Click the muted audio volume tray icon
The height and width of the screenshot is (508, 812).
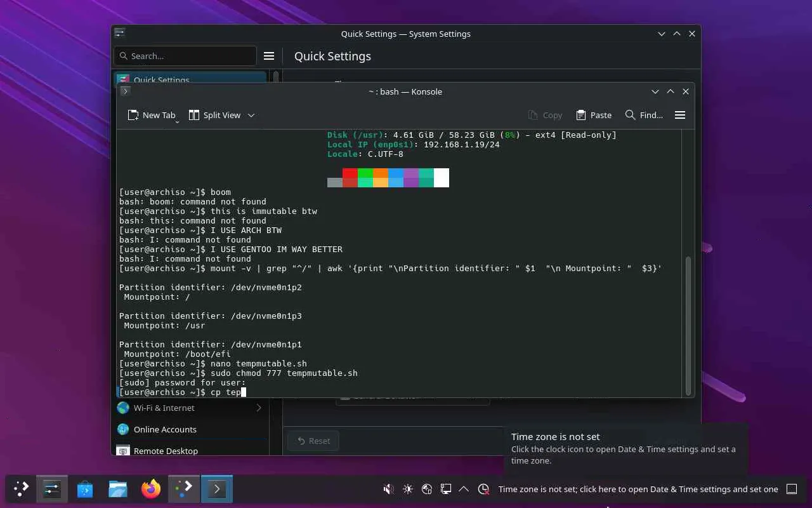pos(388,489)
